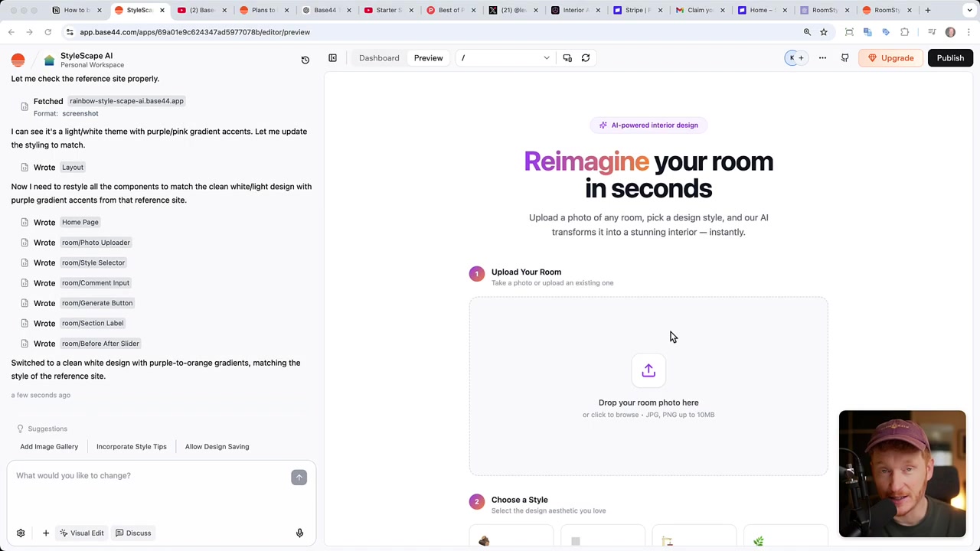Open the version history clock icon
Image resolution: width=980 pixels, height=551 pixels.
(305, 60)
